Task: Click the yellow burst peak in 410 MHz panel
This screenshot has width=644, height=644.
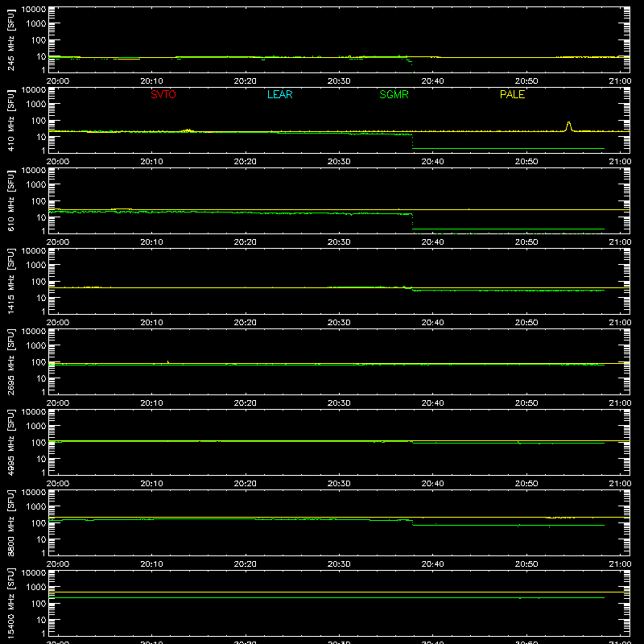Action: [568, 126]
